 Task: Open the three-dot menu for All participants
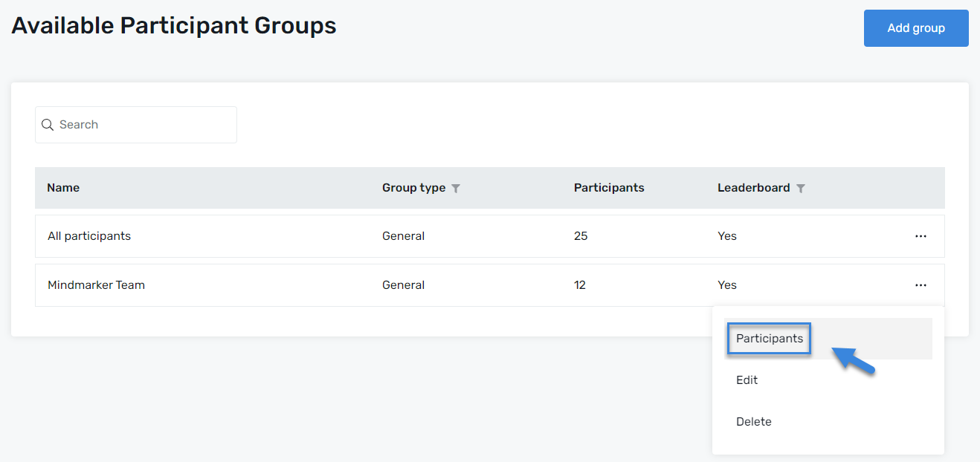[921, 236]
